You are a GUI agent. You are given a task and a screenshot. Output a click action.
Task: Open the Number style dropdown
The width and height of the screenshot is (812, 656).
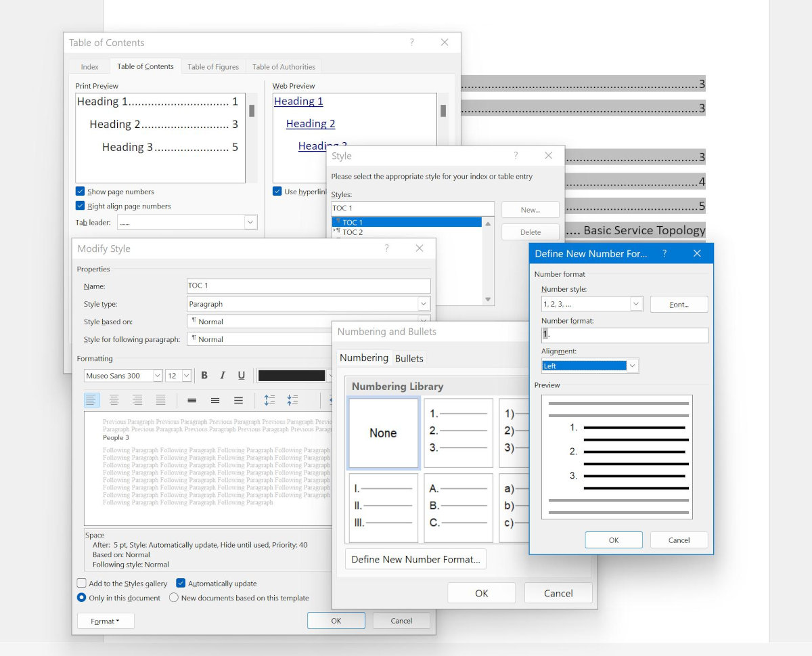(635, 304)
